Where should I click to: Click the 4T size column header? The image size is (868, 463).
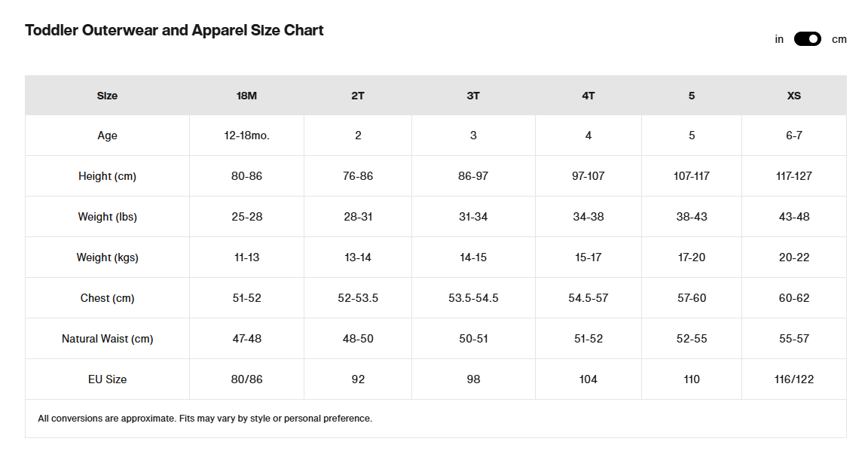pyautogui.click(x=588, y=96)
